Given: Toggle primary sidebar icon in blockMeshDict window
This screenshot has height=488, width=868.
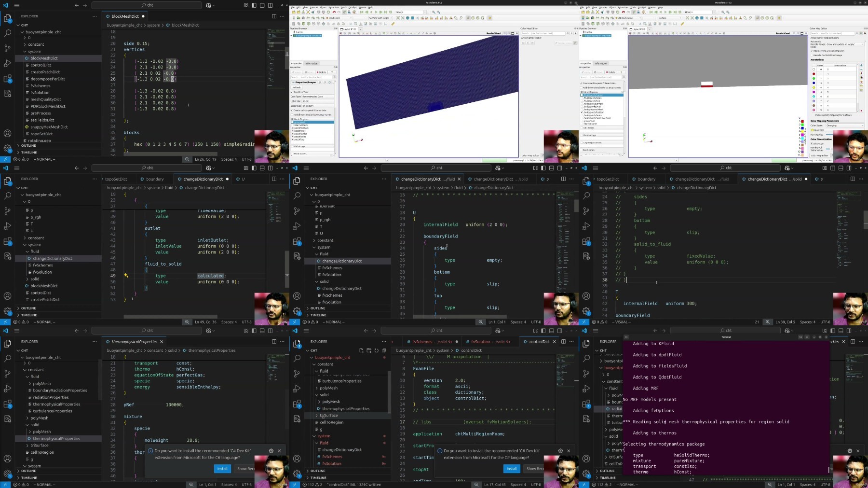Looking at the screenshot, I should 254,5.
